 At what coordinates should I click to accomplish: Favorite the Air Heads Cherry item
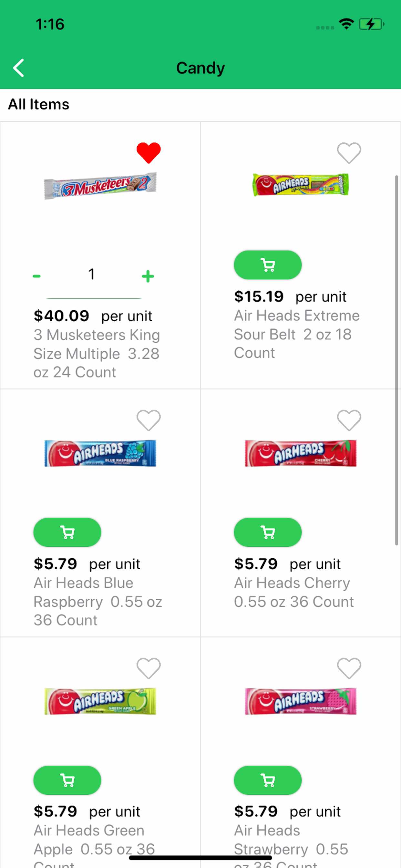click(349, 420)
